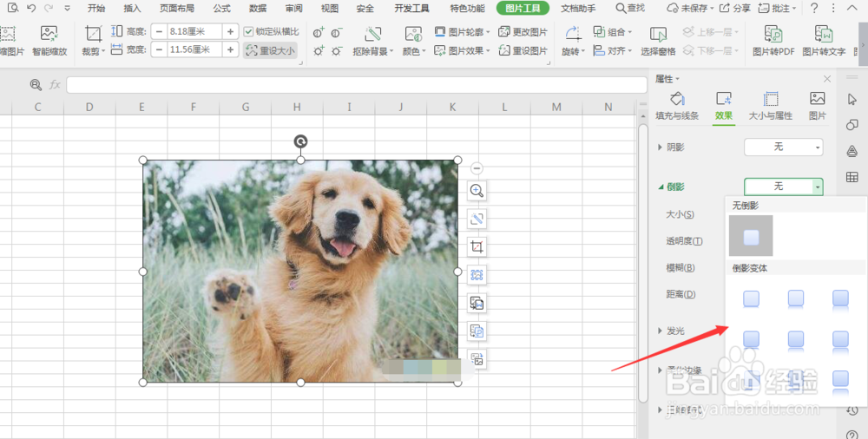
Task: Collapse the ribbon with the caret icon
Action: pyautogui.click(x=852, y=9)
